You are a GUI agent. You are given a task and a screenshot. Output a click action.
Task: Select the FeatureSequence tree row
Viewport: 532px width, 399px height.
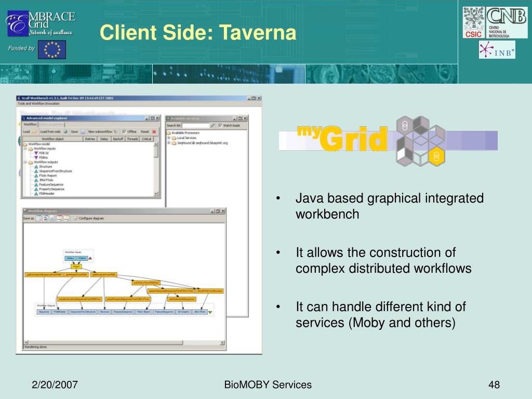pyautogui.click(x=48, y=184)
